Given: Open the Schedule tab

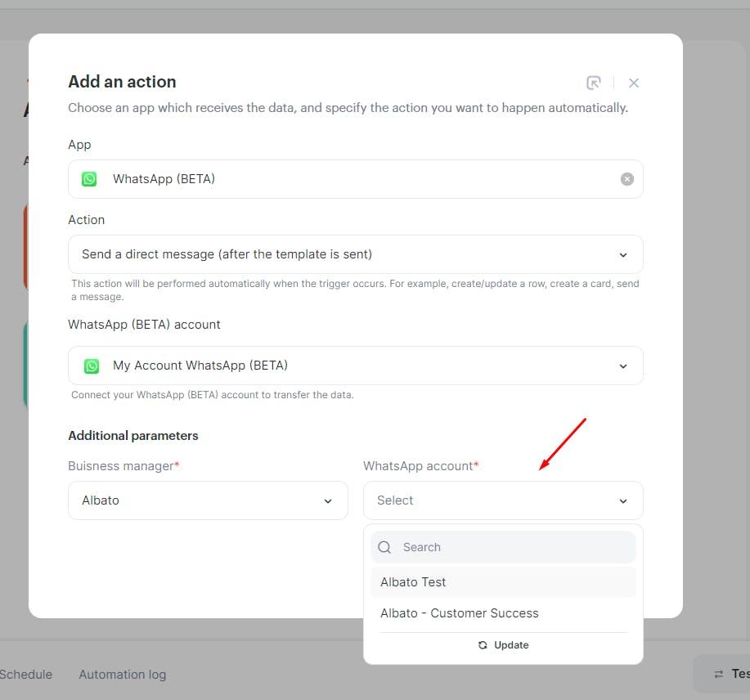Looking at the screenshot, I should pos(26,675).
